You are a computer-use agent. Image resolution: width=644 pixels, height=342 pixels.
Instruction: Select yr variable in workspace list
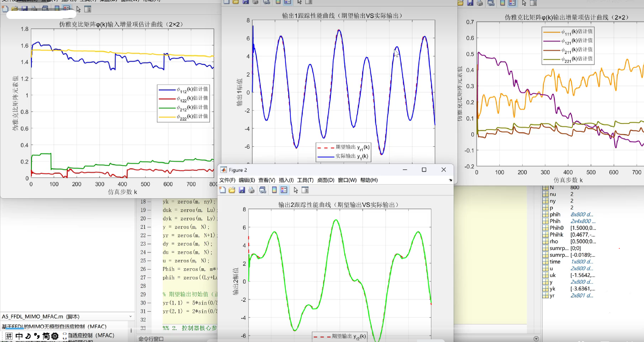pos(552,295)
